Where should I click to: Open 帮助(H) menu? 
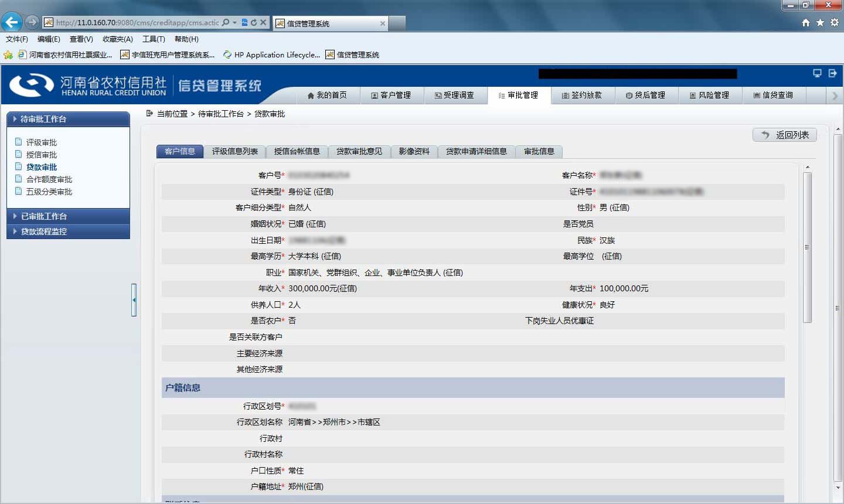(186, 39)
